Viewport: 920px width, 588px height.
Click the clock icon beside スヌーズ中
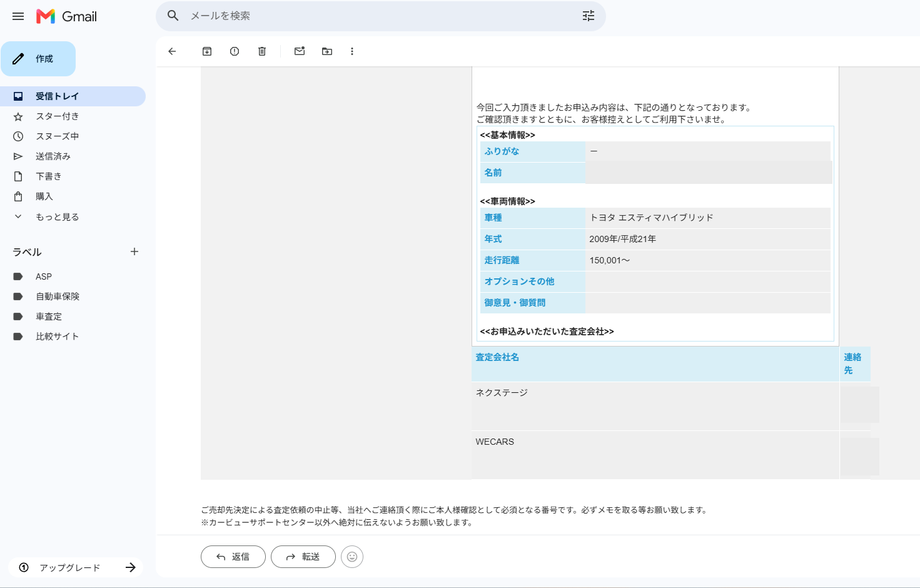[x=18, y=136]
